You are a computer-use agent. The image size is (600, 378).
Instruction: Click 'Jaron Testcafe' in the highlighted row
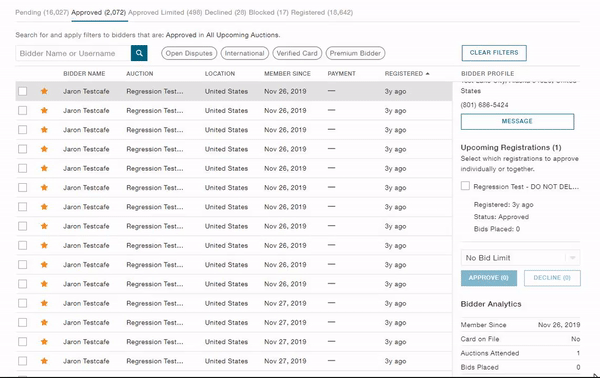86,91
